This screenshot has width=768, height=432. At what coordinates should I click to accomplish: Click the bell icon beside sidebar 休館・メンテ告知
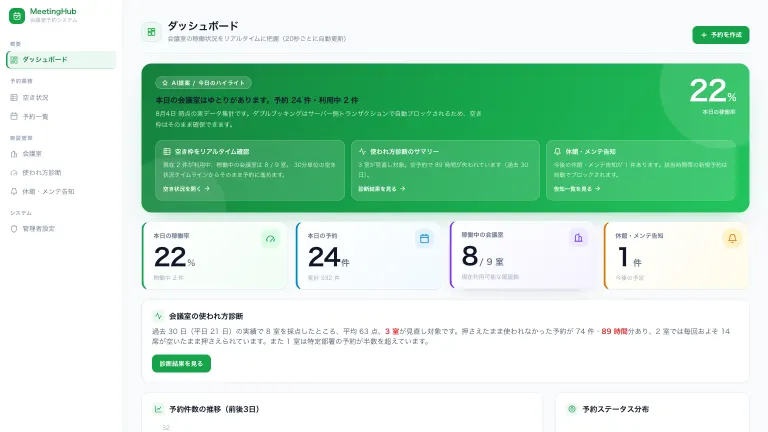[14, 192]
